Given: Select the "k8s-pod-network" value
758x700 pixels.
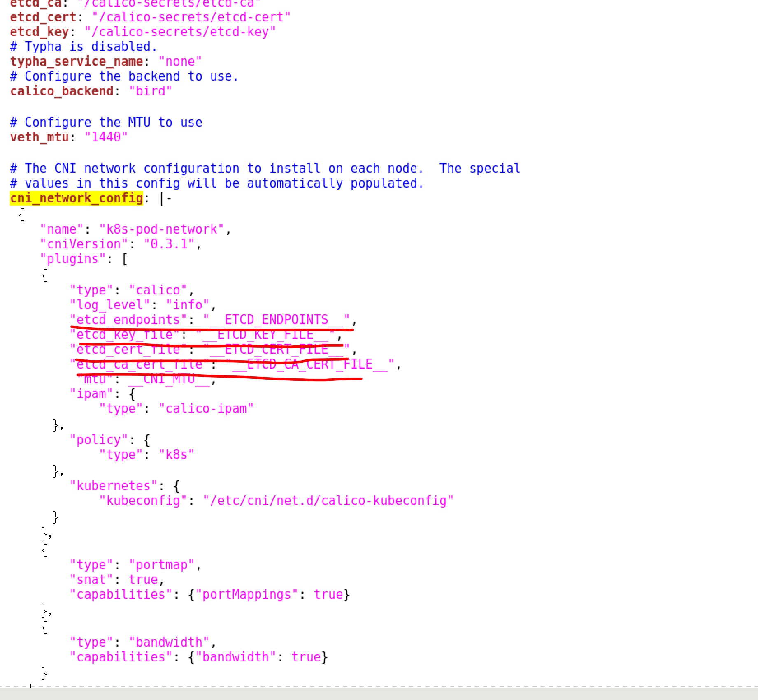Looking at the screenshot, I should [x=162, y=229].
